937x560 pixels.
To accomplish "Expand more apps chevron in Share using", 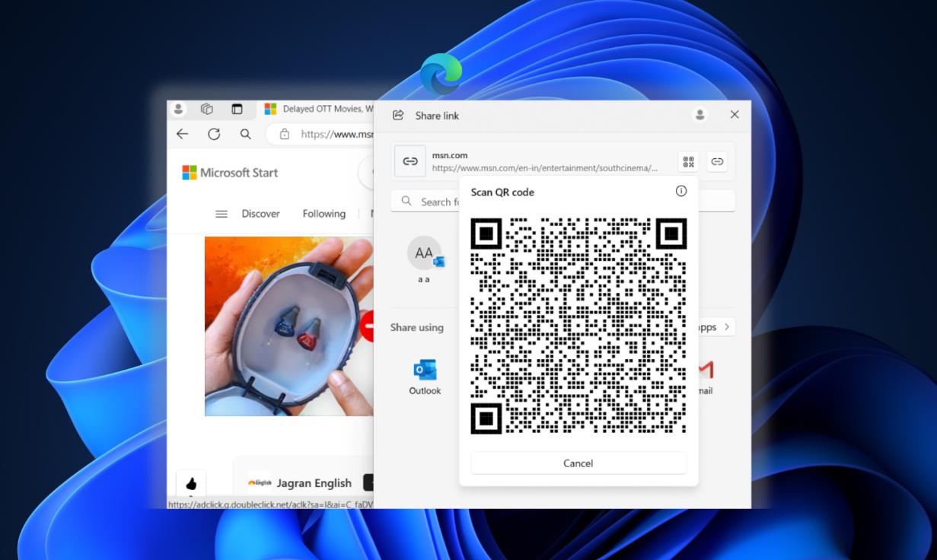I will pos(727,327).
